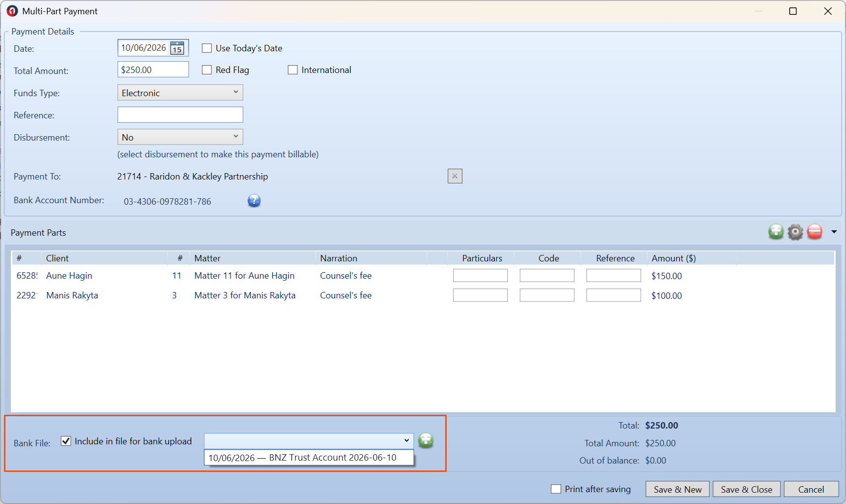This screenshot has height=504, width=846.
Task: Clear the Payment To payee
Action: point(455,176)
